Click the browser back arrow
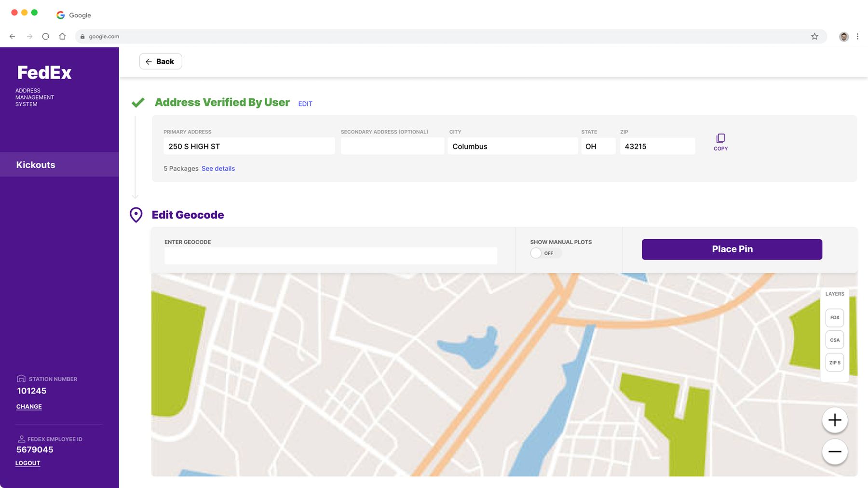 tap(13, 36)
